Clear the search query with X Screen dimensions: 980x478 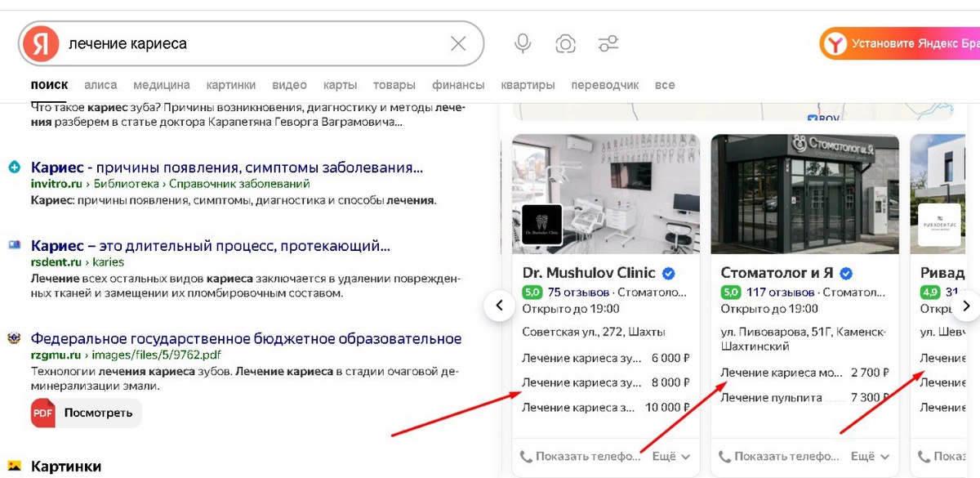pos(458,43)
